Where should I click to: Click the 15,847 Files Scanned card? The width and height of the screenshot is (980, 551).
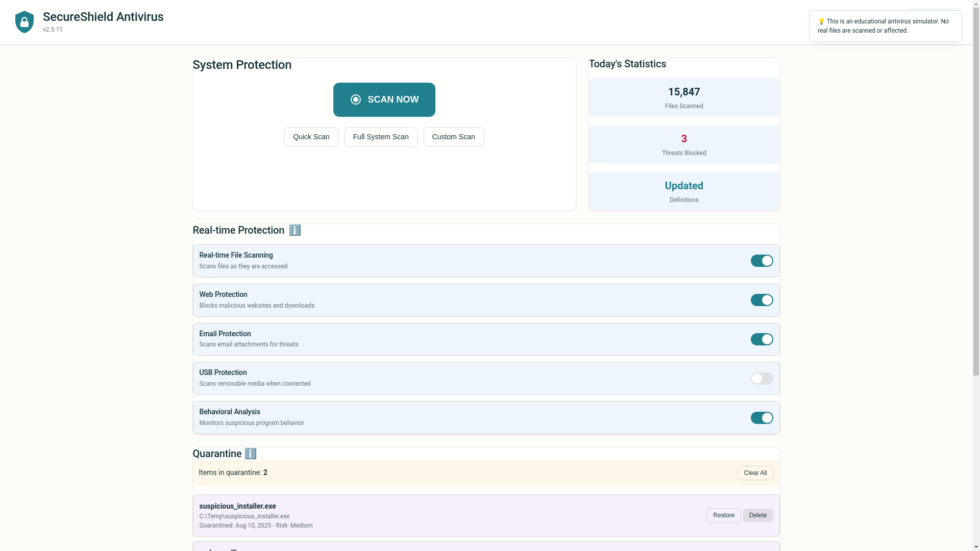(x=684, y=97)
